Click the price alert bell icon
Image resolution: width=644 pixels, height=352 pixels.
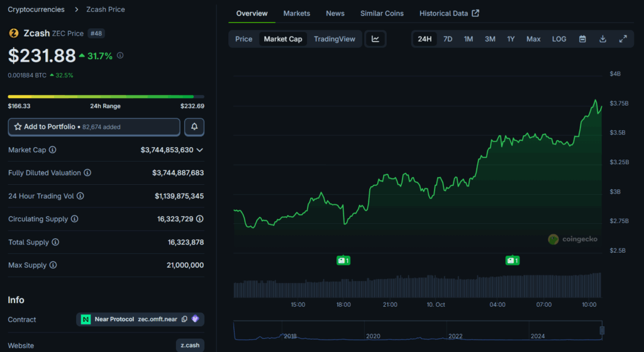coord(194,127)
